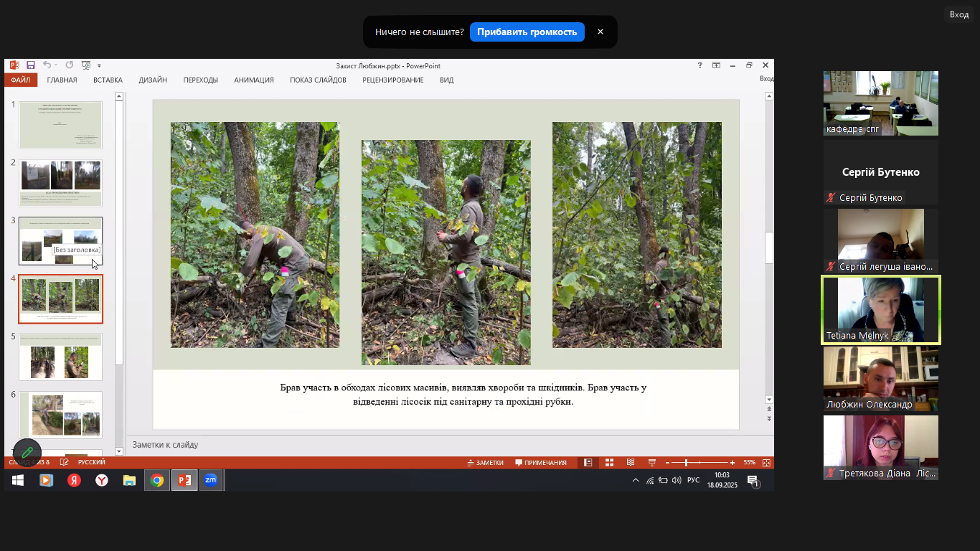Click the Вход sign-in link in PowerPoint
This screenshot has height=551, width=980.
click(x=767, y=79)
